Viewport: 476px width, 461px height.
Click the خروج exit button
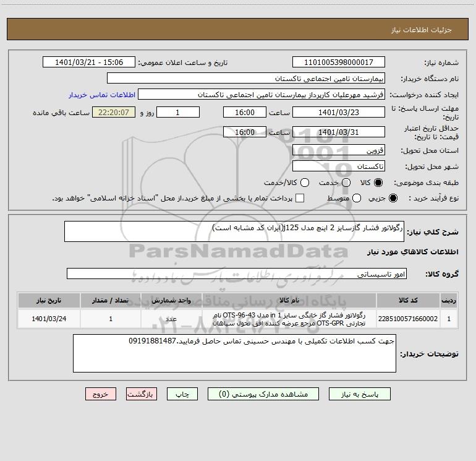tap(101, 394)
